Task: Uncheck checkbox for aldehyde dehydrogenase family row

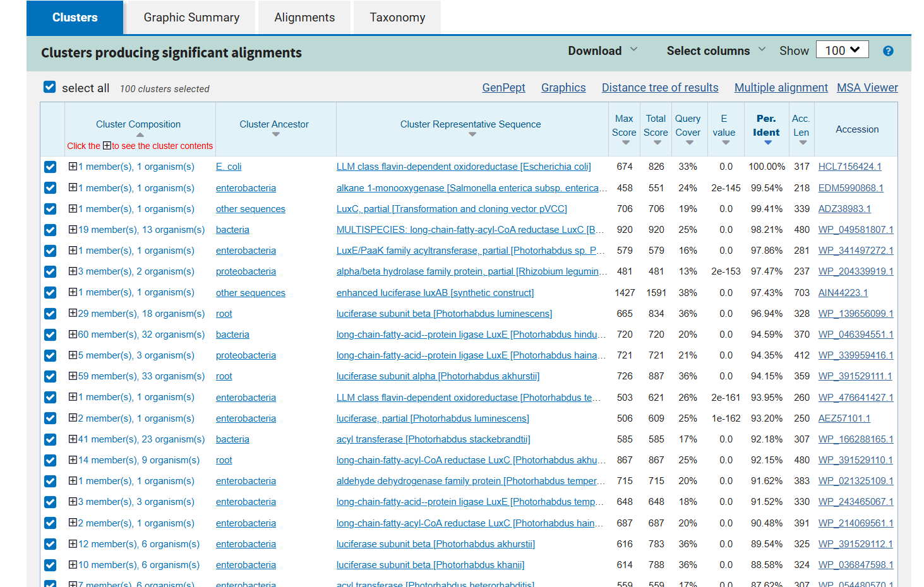Action: tap(51, 482)
